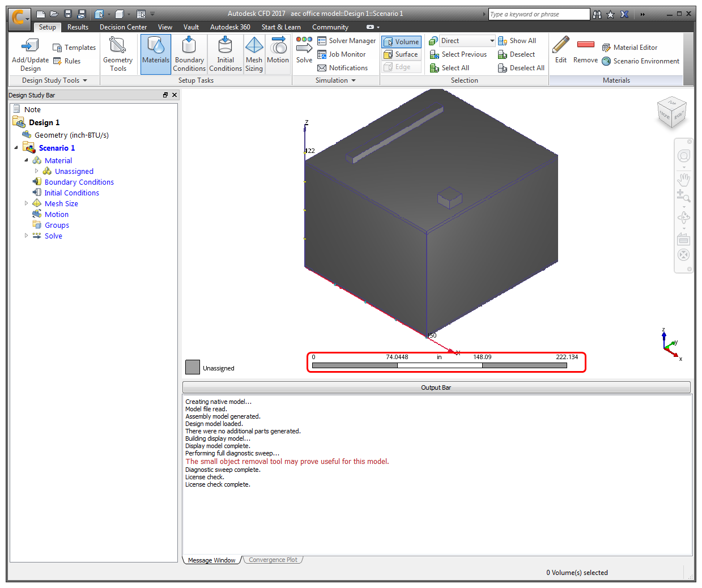Click the steering wheel icon in navigation bar
The image size is (702, 588).
(684, 156)
